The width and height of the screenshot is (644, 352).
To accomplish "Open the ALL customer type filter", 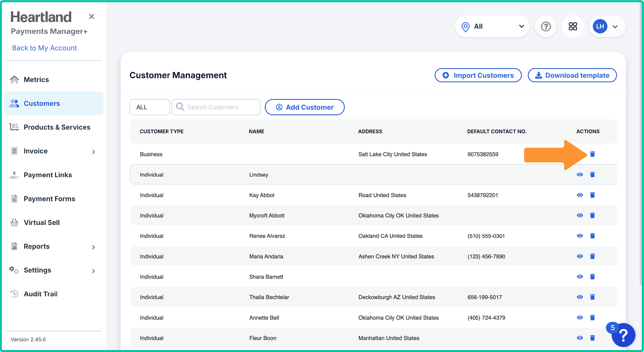I will coord(150,107).
